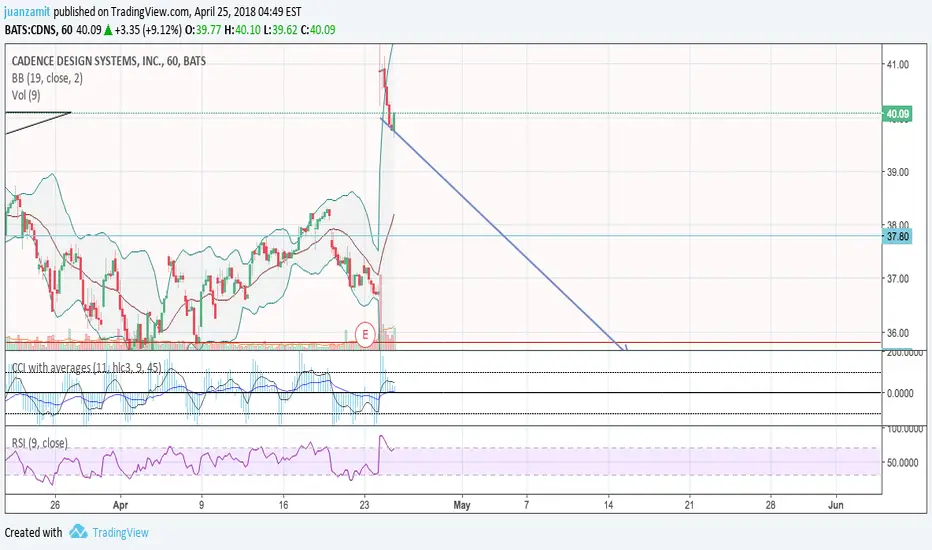The image size is (932, 550).
Task: Click the TradingView logo icon
Action: 78,532
